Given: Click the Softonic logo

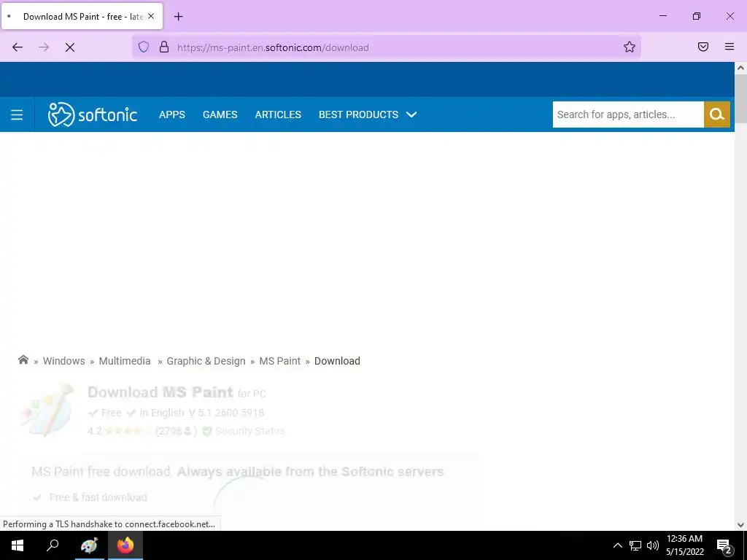Looking at the screenshot, I should (x=93, y=114).
